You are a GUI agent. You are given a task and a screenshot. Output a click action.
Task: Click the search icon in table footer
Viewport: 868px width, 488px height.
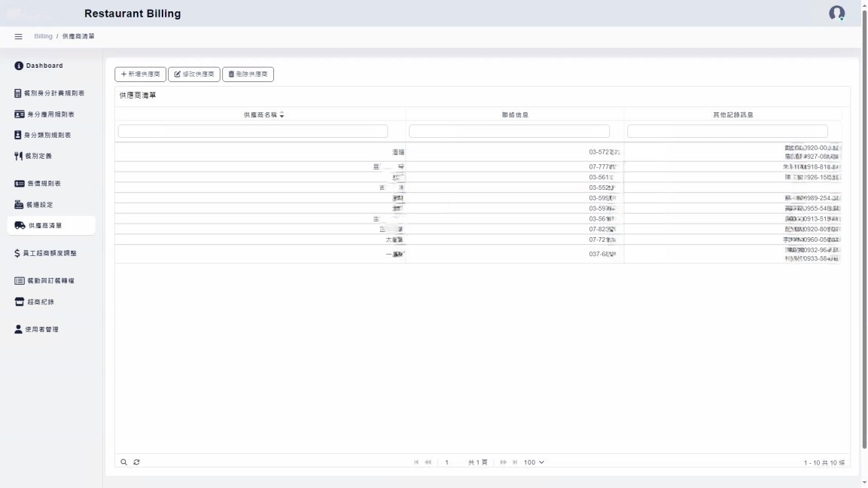[124, 462]
